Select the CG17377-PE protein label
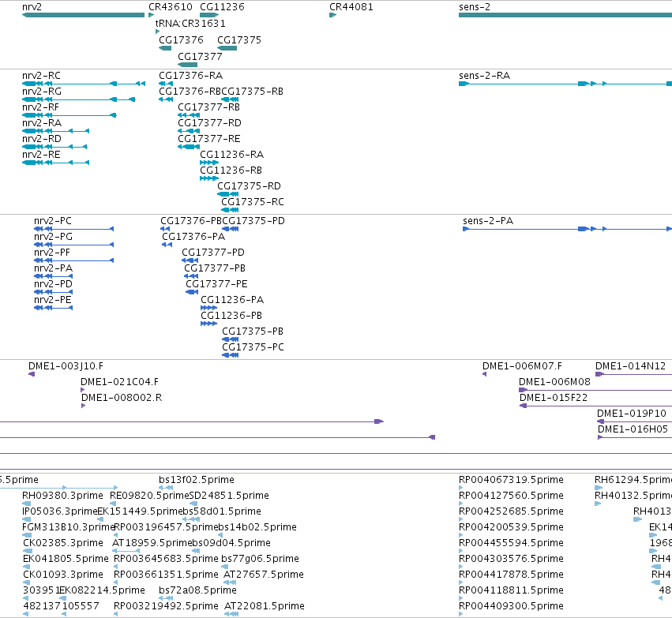 (216, 284)
